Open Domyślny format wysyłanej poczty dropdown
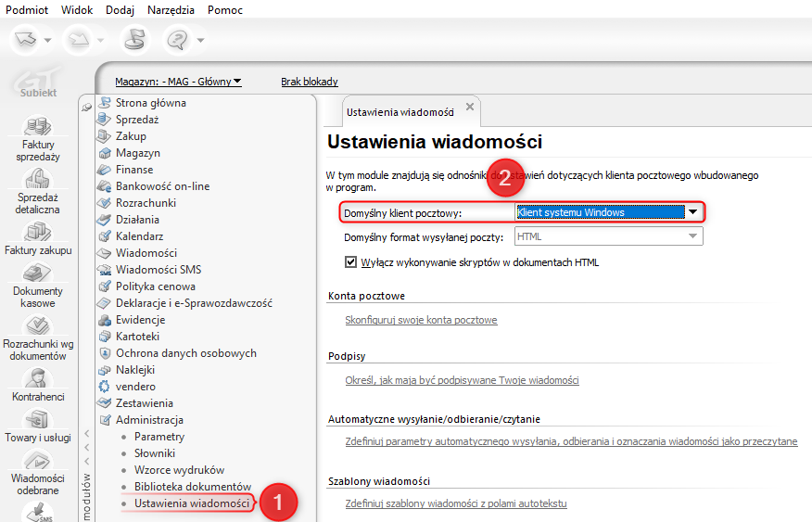812x522 pixels. pos(691,236)
